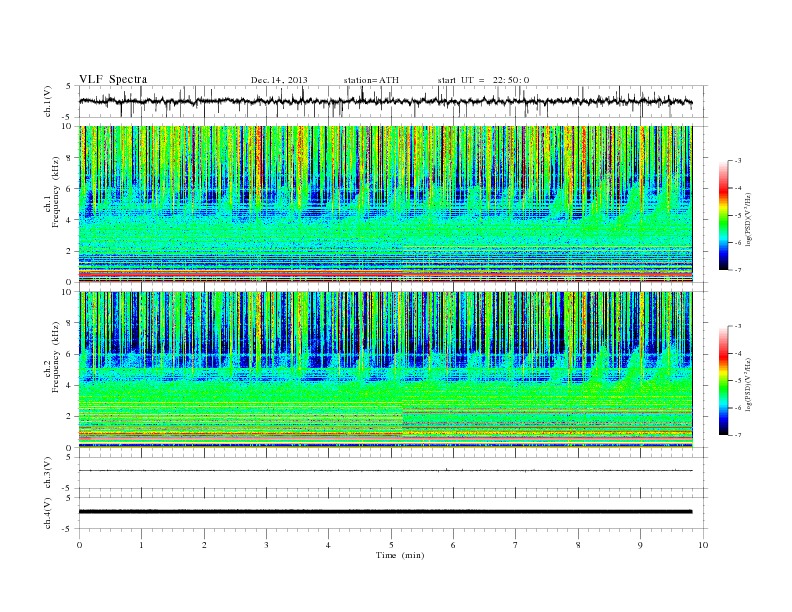The height and width of the screenshot is (612, 792).
Task: Click the "3" tick on Time axis
Action: [x=266, y=545]
